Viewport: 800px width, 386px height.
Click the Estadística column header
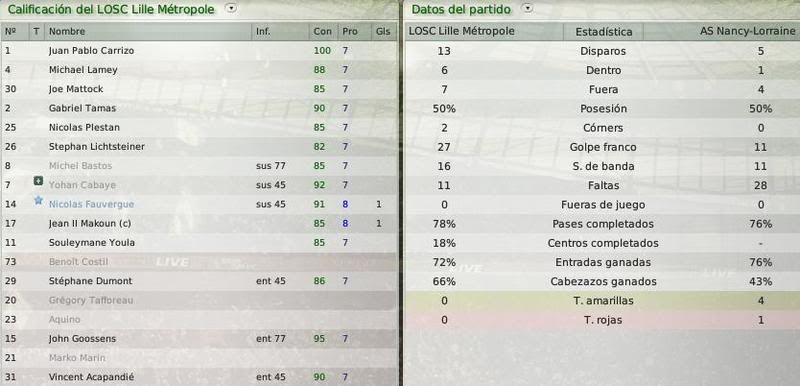click(604, 32)
